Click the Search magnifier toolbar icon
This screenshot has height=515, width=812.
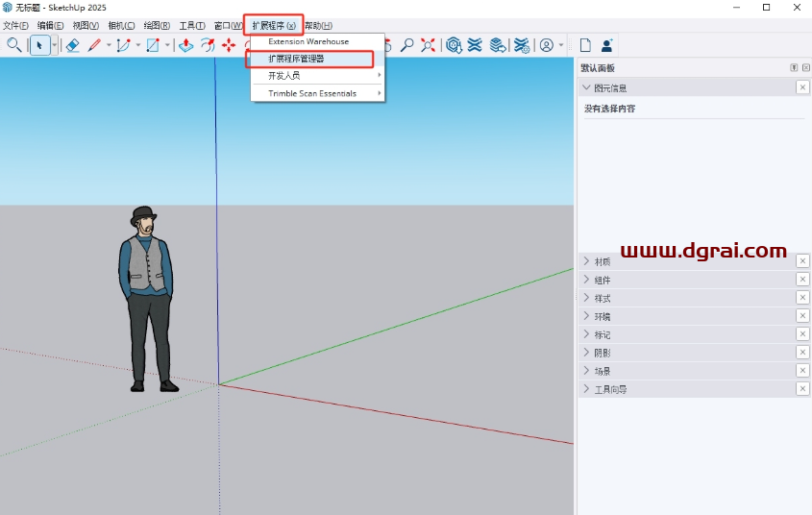[14, 45]
